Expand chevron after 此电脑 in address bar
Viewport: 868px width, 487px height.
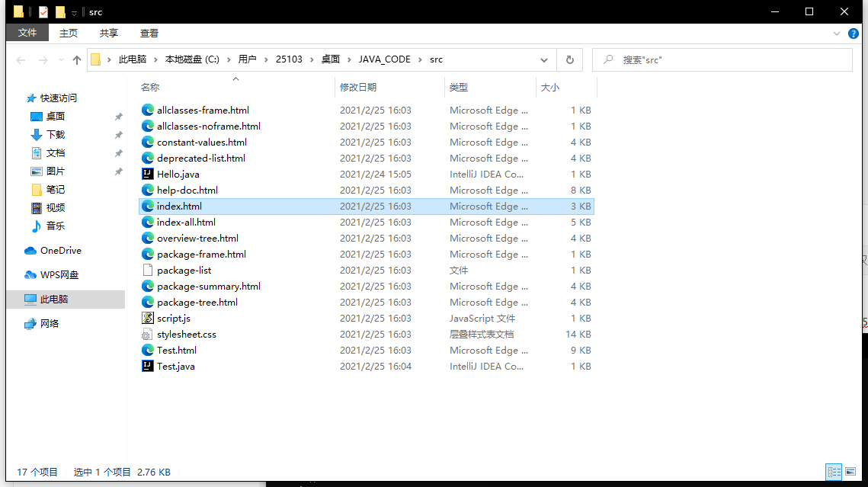pos(155,59)
